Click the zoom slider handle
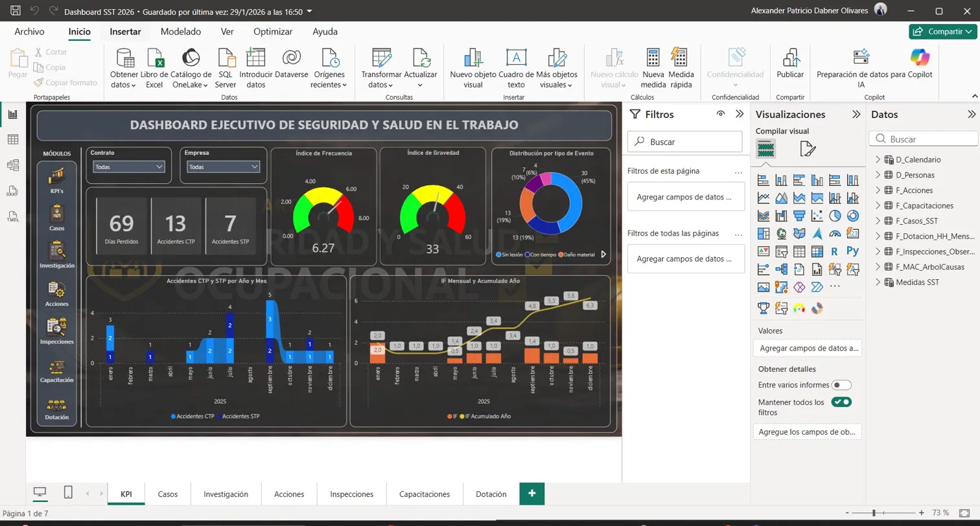The height and width of the screenshot is (526, 980). (x=874, y=513)
